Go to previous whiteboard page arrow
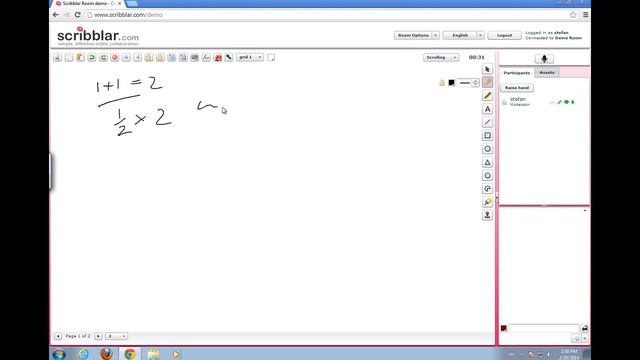The width and height of the screenshot is (640, 360). (x=58, y=336)
